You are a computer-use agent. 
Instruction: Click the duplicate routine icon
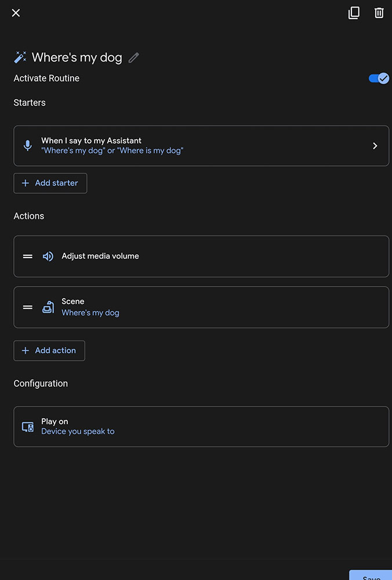(x=354, y=13)
